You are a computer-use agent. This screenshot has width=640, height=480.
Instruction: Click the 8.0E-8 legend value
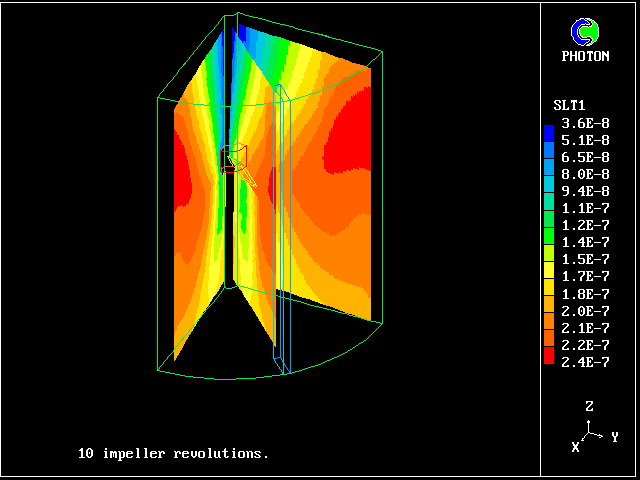point(585,174)
